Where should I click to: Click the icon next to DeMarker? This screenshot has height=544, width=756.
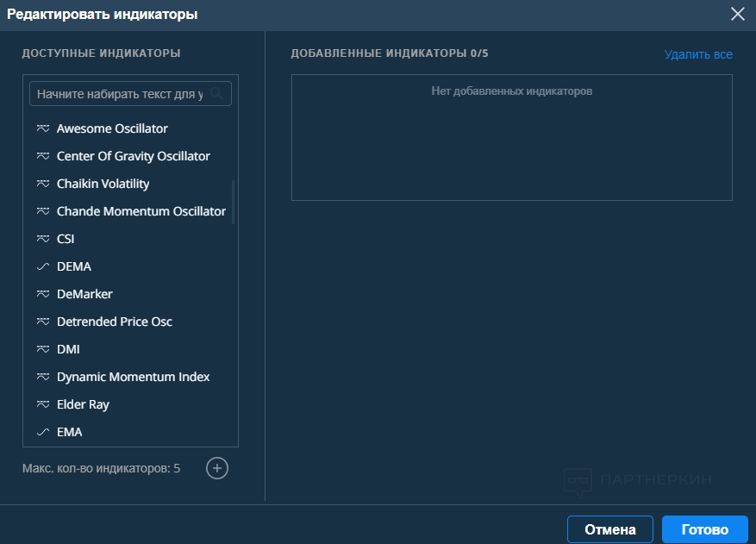42,294
